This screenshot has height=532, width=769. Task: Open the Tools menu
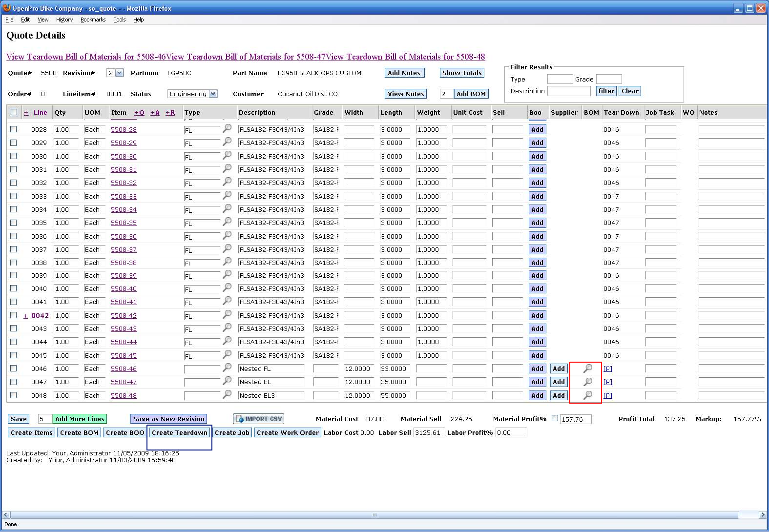point(119,20)
